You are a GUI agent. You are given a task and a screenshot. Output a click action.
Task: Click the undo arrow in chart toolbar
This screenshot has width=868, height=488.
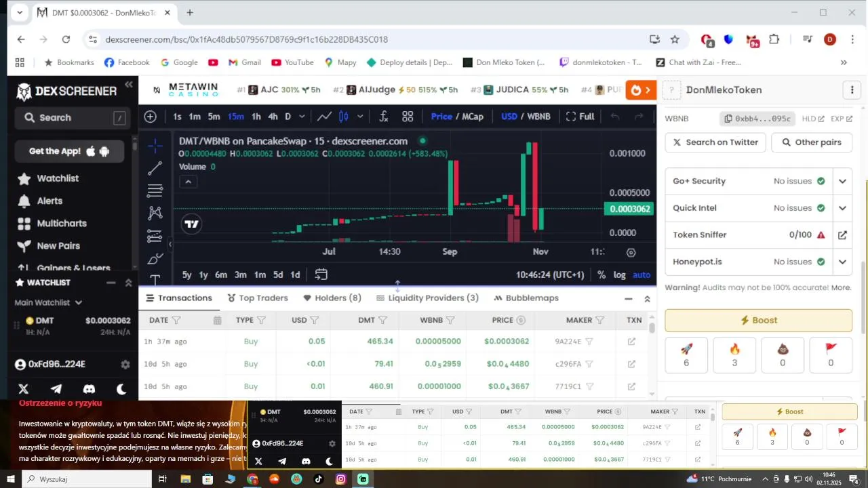[615, 117]
